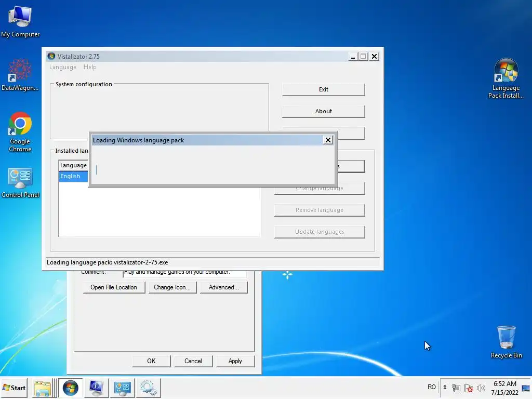Click Apply in the properties window
The width and height of the screenshot is (532, 399).
(235, 362)
